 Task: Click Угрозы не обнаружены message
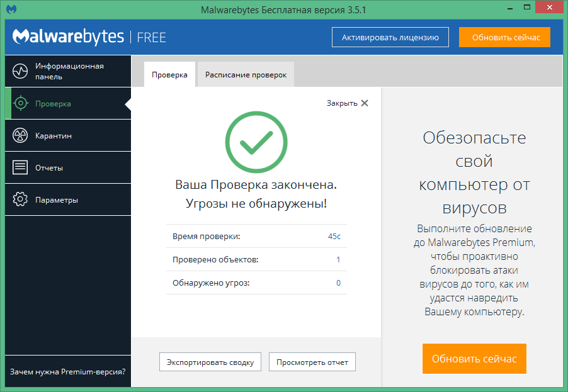click(x=256, y=203)
